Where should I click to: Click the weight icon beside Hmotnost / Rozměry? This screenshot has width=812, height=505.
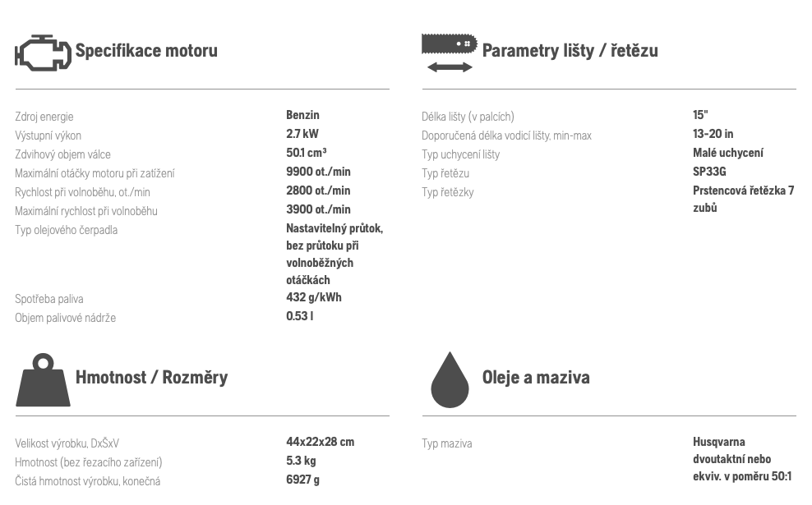click(43, 380)
